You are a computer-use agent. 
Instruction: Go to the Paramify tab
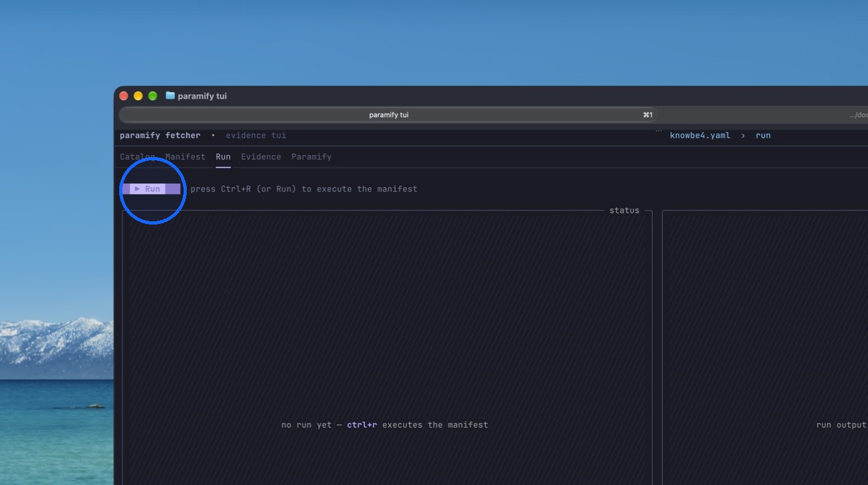[312, 156]
